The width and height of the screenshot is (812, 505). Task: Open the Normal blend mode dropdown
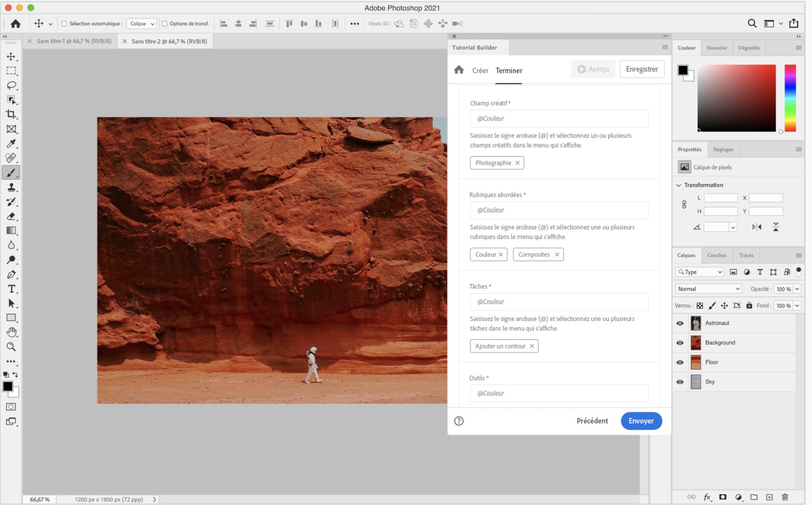tap(708, 289)
